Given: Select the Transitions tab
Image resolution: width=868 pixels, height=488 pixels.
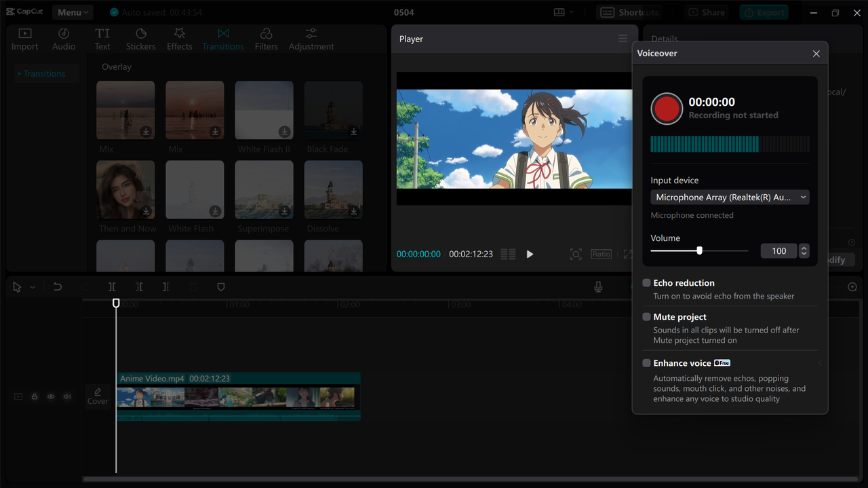Looking at the screenshot, I should click(x=223, y=39).
